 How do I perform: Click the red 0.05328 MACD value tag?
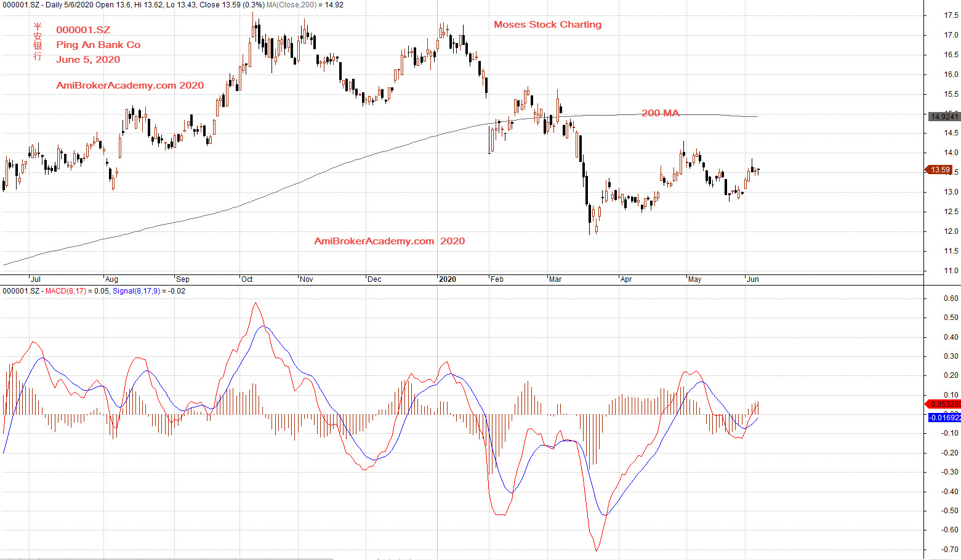(x=944, y=404)
